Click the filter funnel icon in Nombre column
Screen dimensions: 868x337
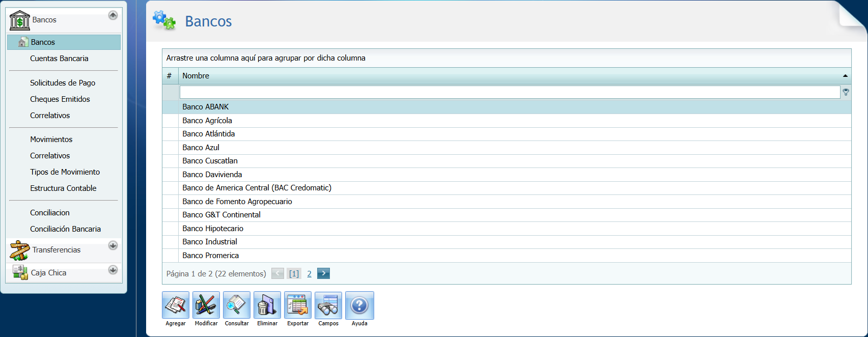[846, 92]
